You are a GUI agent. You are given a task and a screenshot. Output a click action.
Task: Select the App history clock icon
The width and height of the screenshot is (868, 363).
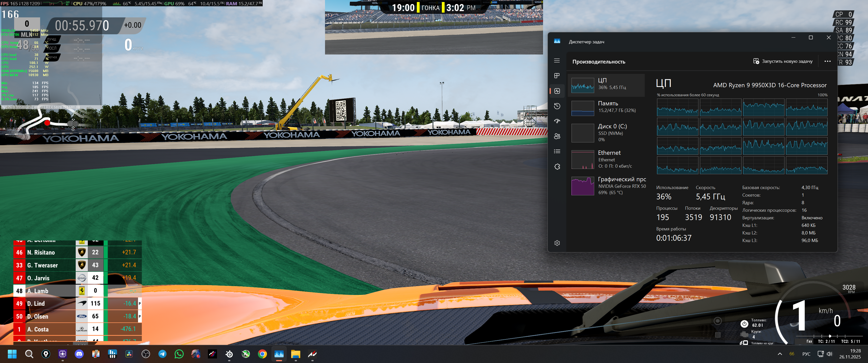pyautogui.click(x=557, y=106)
